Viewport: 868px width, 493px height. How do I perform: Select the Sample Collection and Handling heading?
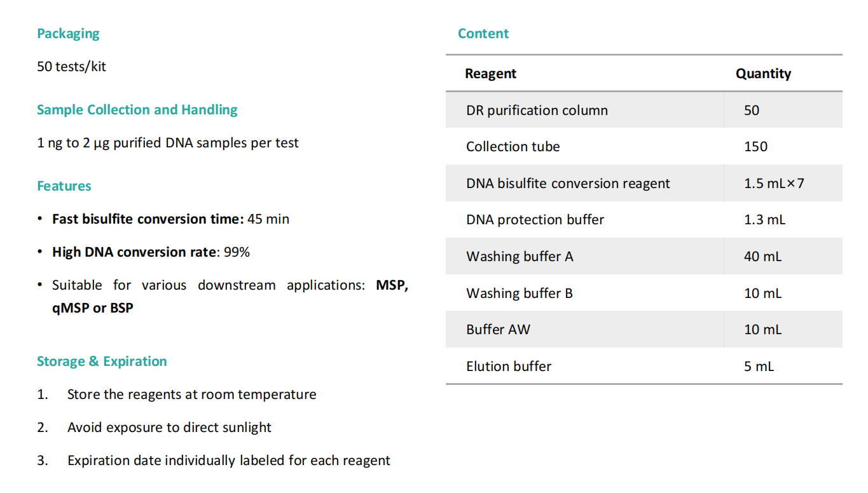[137, 110]
